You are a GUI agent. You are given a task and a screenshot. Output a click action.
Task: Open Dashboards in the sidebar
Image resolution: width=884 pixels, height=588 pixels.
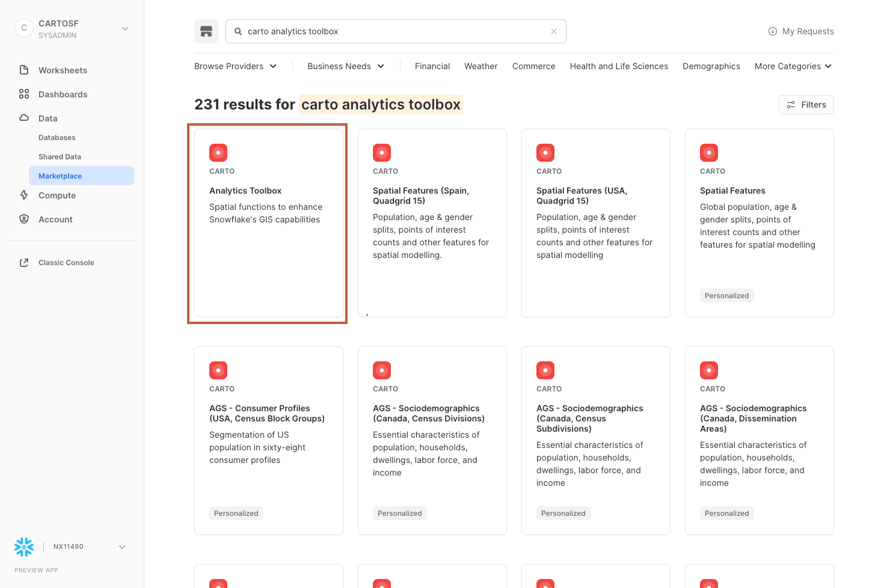coord(63,94)
